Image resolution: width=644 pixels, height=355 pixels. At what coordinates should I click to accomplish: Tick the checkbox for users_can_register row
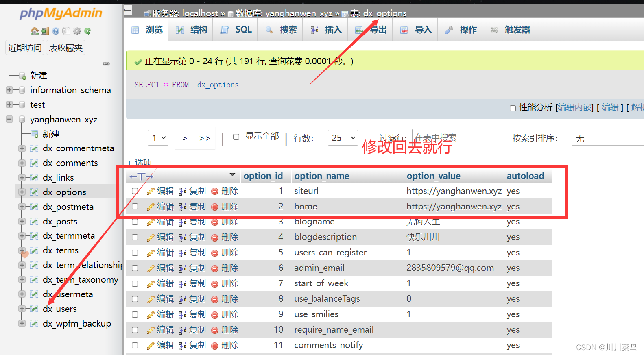(135, 253)
